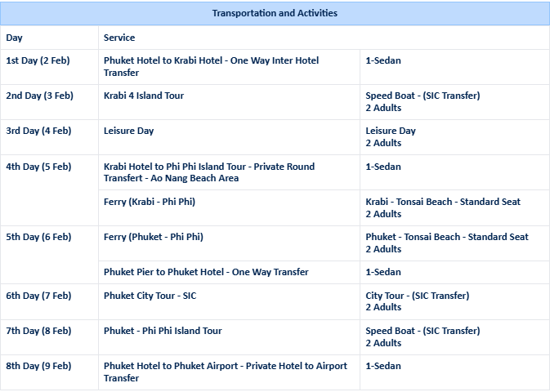
Task: Select Phuket Hotel to Krabi Hotel transfer text
Action: tap(211, 66)
